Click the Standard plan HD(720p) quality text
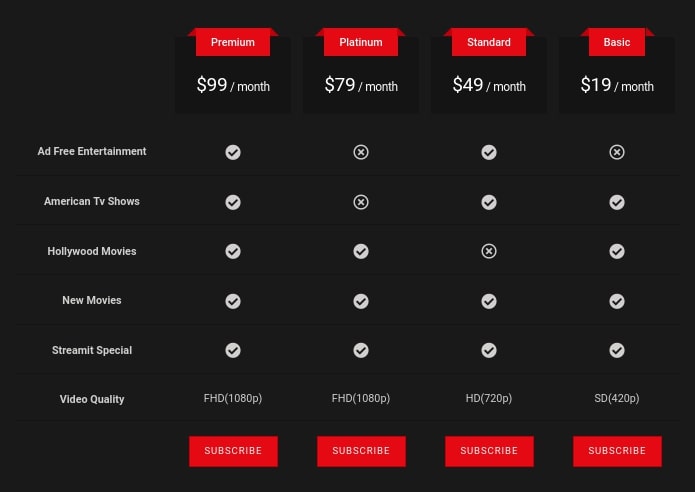Screen dimensions: 695x492 pyautogui.click(x=489, y=398)
